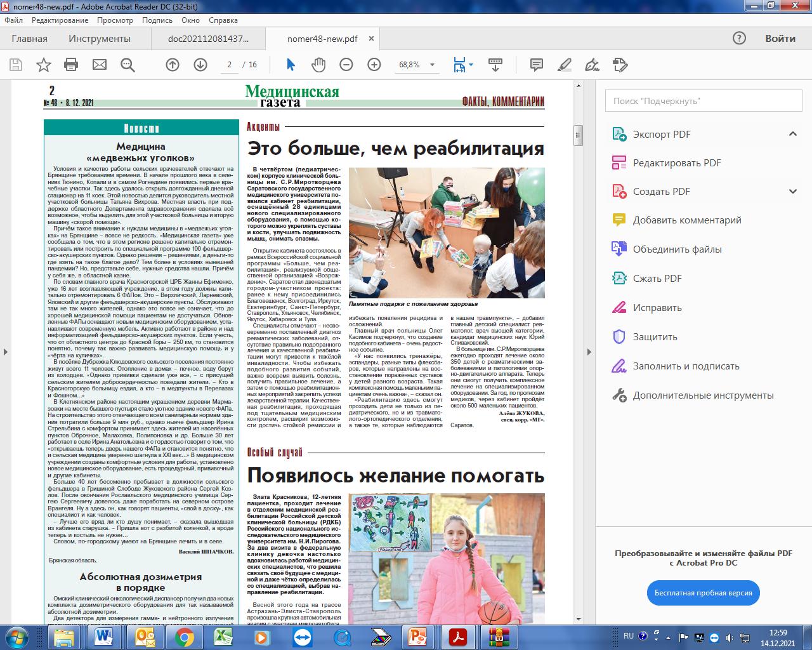Click the Save file icon
Viewport: 812px width, 650px height.
[16, 65]
